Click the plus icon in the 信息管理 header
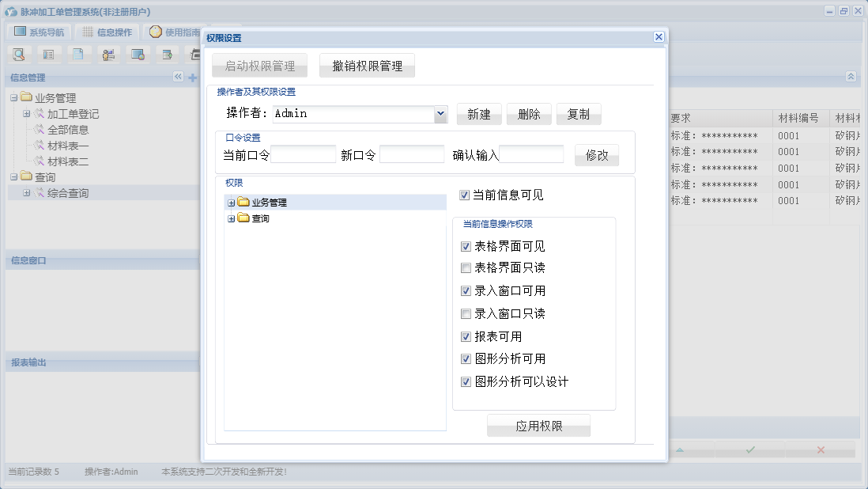 [x=193, y=78]
